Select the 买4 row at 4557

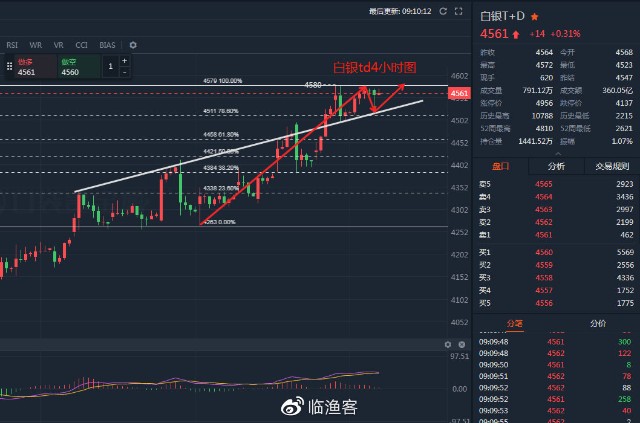coord(556,290)
